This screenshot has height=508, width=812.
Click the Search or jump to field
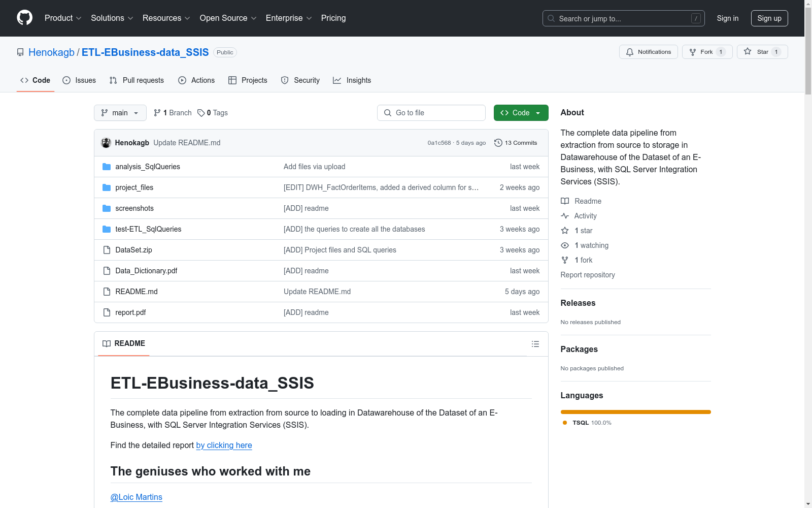pyautogui.click(x=624, y=18)
